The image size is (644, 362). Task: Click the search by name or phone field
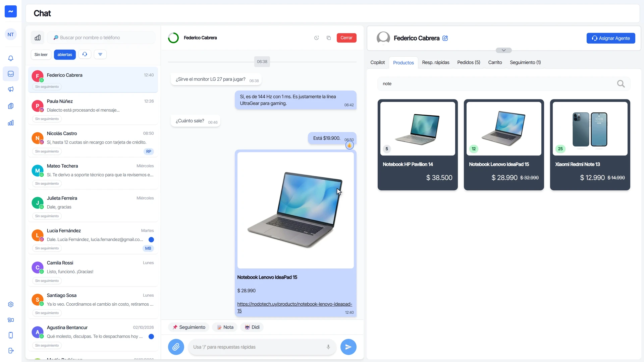(101, 38)
